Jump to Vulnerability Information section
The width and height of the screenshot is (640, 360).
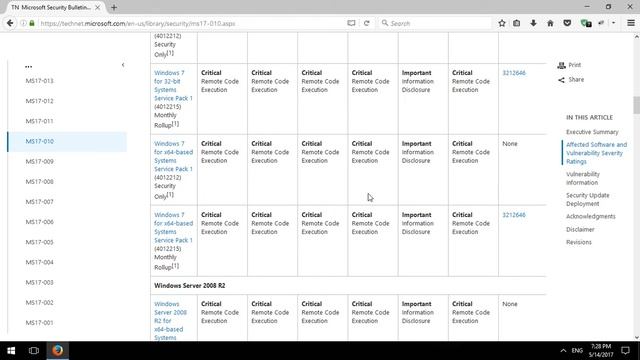click(582, 178)
